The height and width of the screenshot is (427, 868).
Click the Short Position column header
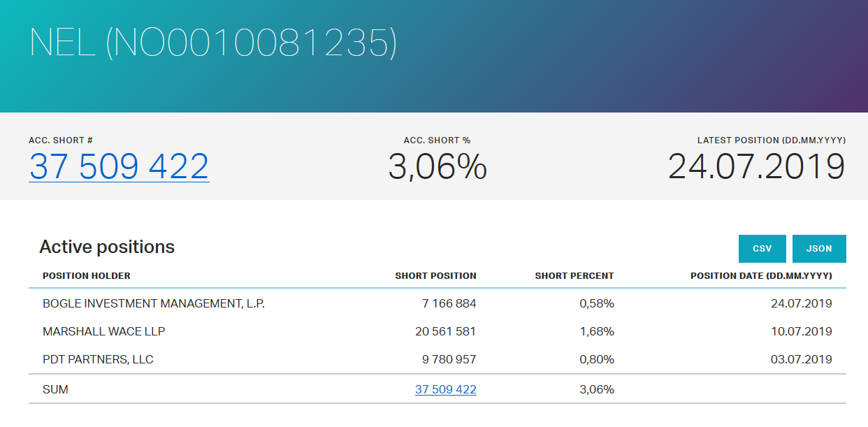pyautogui.click(x=435, y=276)
